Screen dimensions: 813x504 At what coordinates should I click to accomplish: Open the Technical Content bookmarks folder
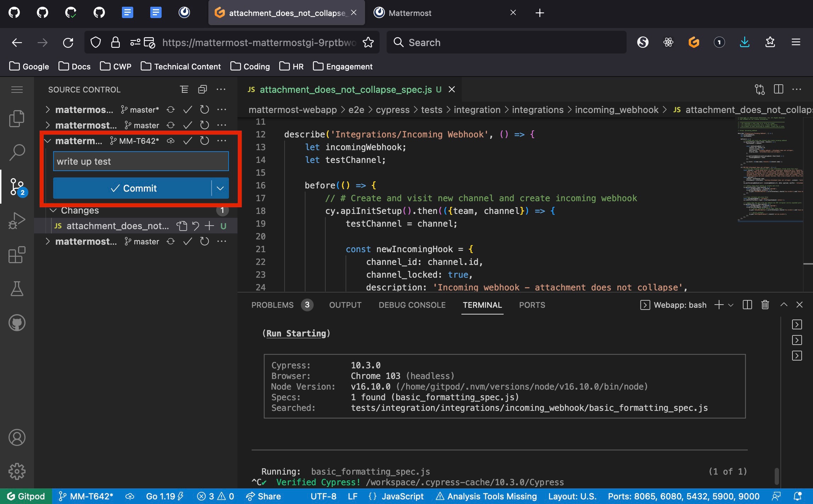(181, 67)
